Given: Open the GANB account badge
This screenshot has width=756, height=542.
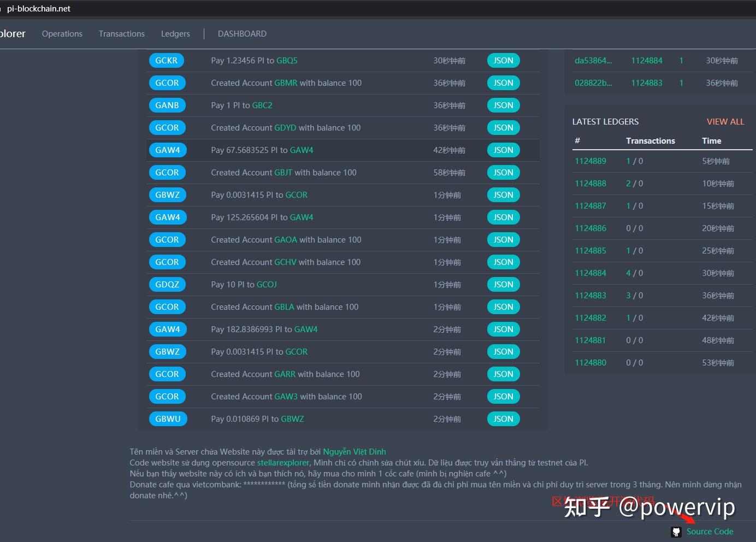Looking at the screenshot, I should 167,105.
